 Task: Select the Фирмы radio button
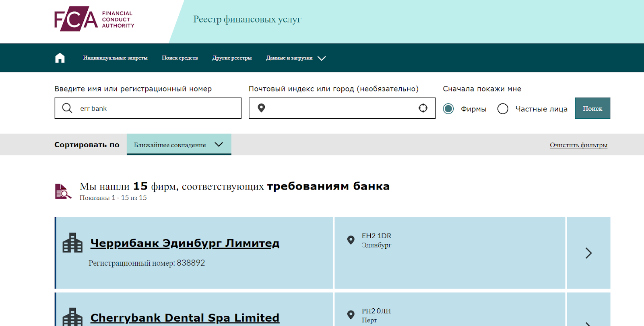[448, 109]
